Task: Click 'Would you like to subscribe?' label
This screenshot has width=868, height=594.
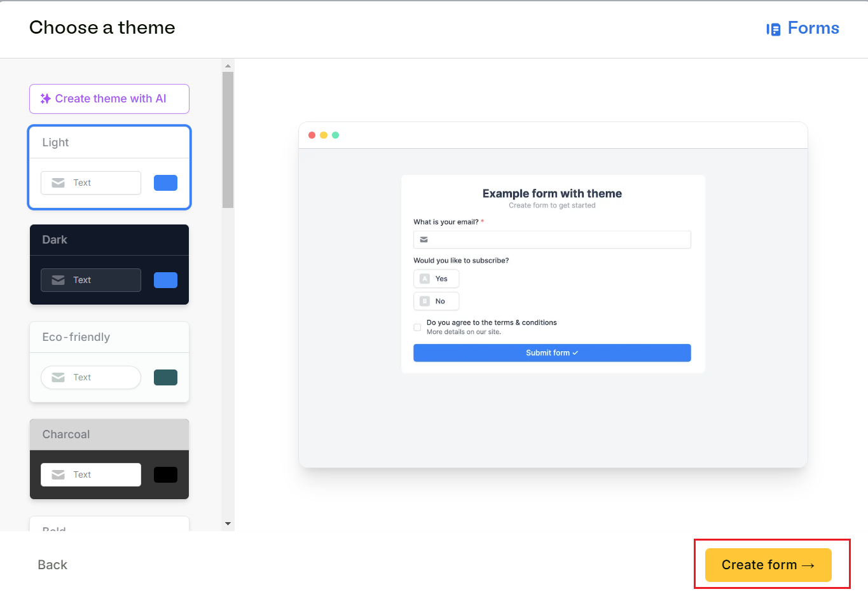Action: [461, 261]
